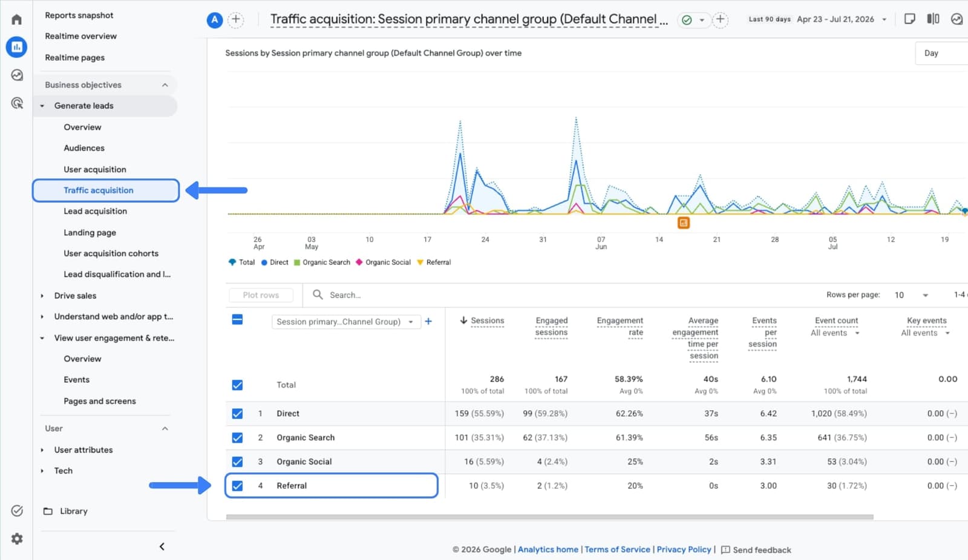Uncheck the Direct row checkbox
This screenshot has height=560, width=968.
237,414
